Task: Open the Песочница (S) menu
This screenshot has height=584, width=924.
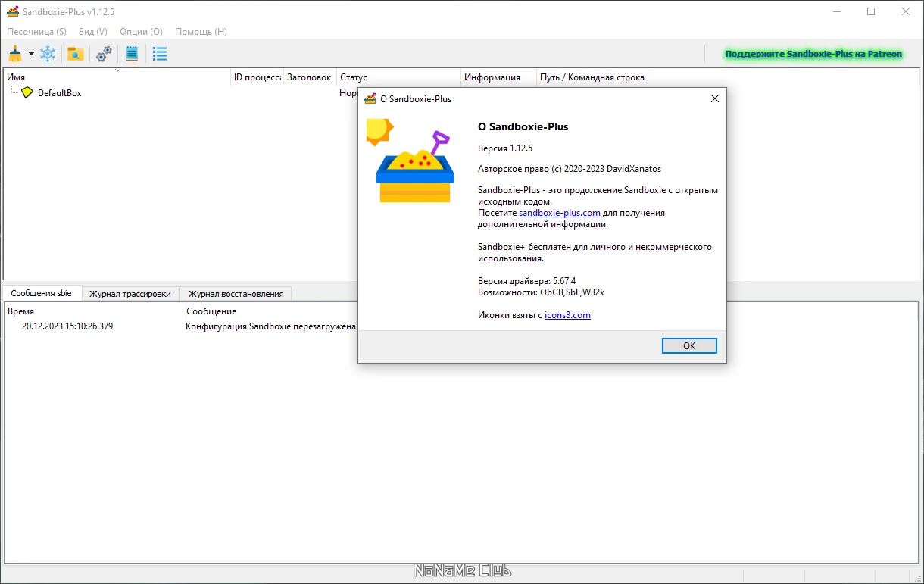Action: 37,32
